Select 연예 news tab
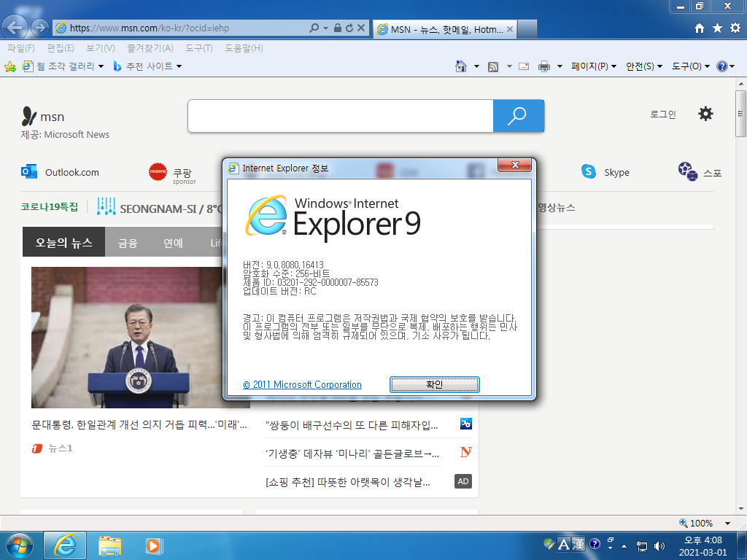 (174, 243)
